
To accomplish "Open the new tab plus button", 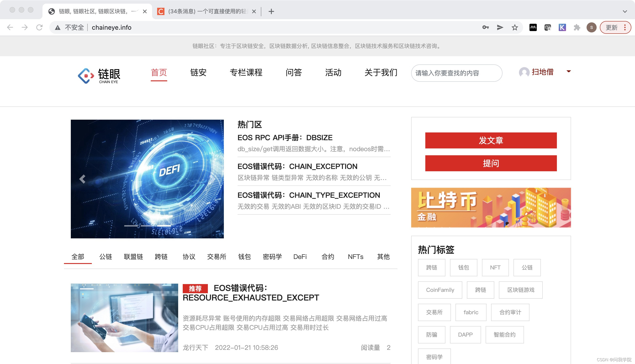I will 271,11.
